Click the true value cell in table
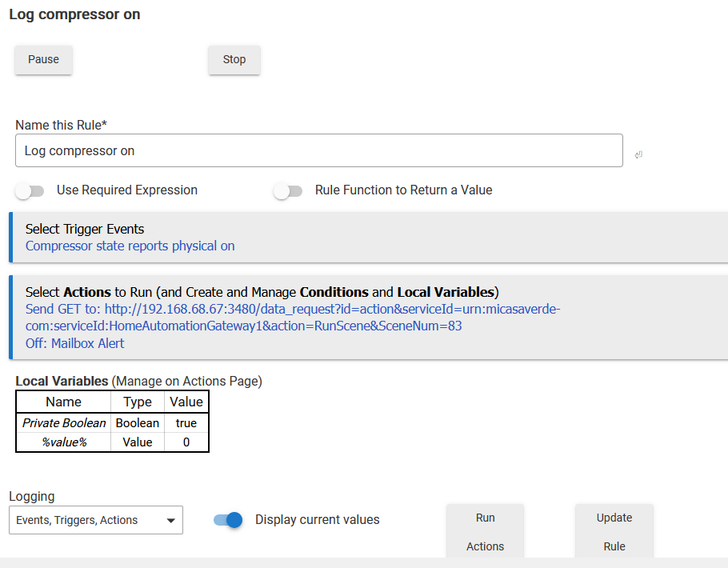This screenshot has width=728, height=568. 186,423
